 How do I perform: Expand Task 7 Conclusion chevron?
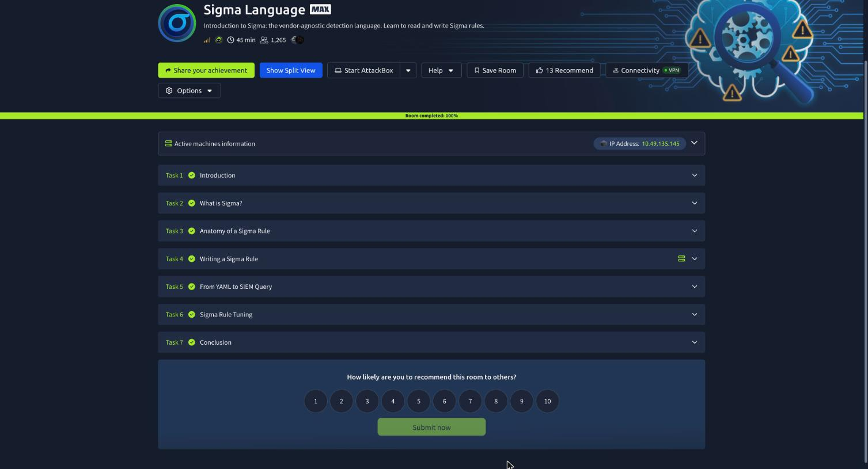[695, 342]
